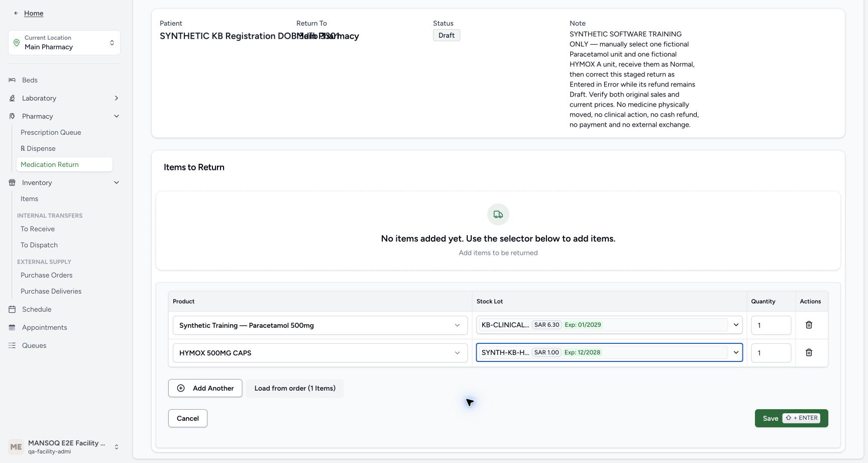Delete the HYMOX 500MG CAPS row
Viewport: 868px width, 463px height.
[809, 352]
